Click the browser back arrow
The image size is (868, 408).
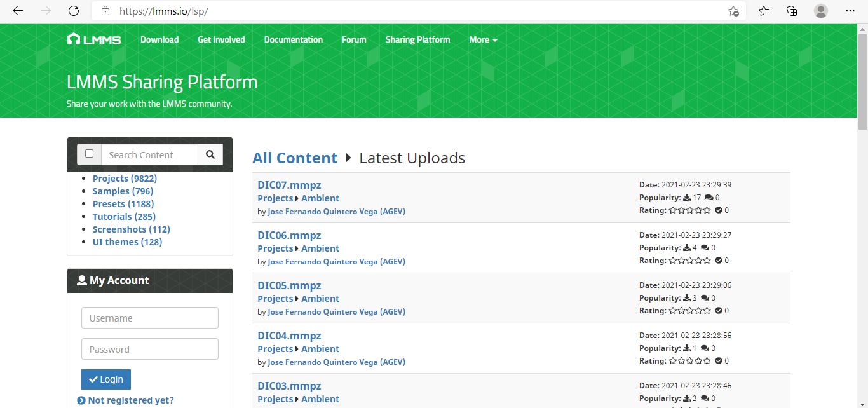pyautogui.click(x=17, y=11)
